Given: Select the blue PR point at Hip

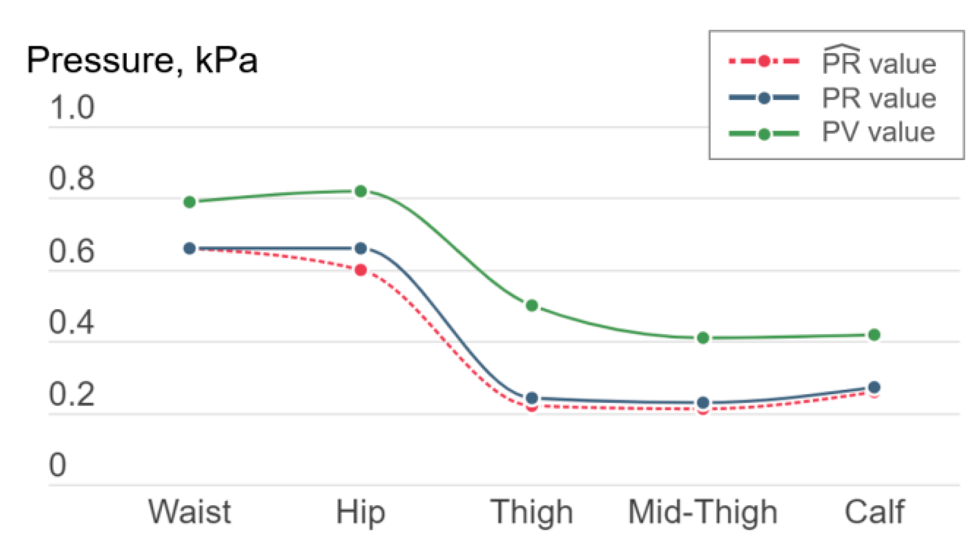Looking at the screenshot, I should 361,248.
